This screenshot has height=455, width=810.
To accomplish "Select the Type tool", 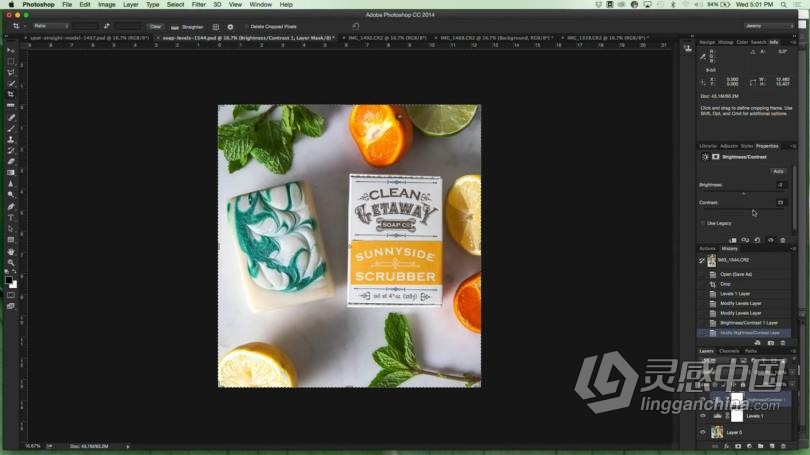I will 11,217.
